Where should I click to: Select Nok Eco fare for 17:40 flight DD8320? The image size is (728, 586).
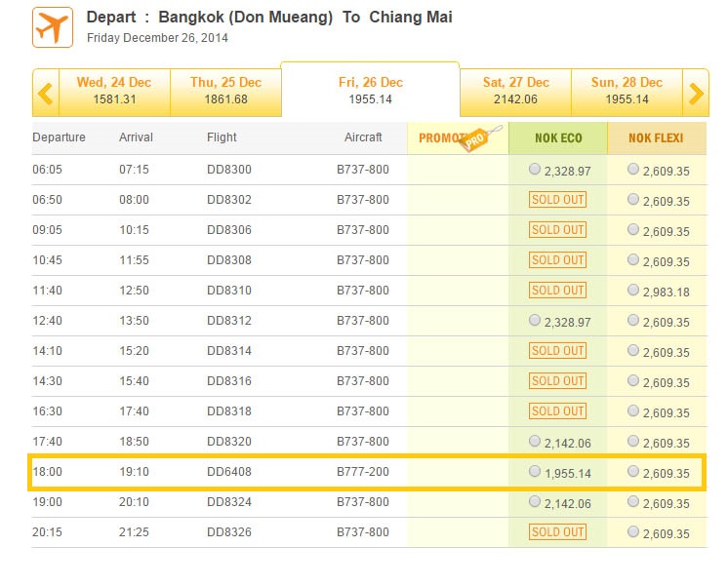coord(534,442)
